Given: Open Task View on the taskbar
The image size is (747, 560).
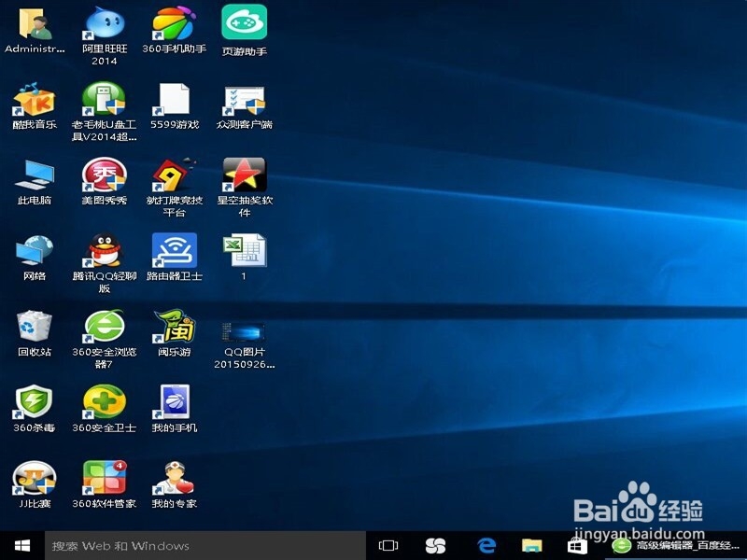Looking at the screenshot, I should click(388, 546).
